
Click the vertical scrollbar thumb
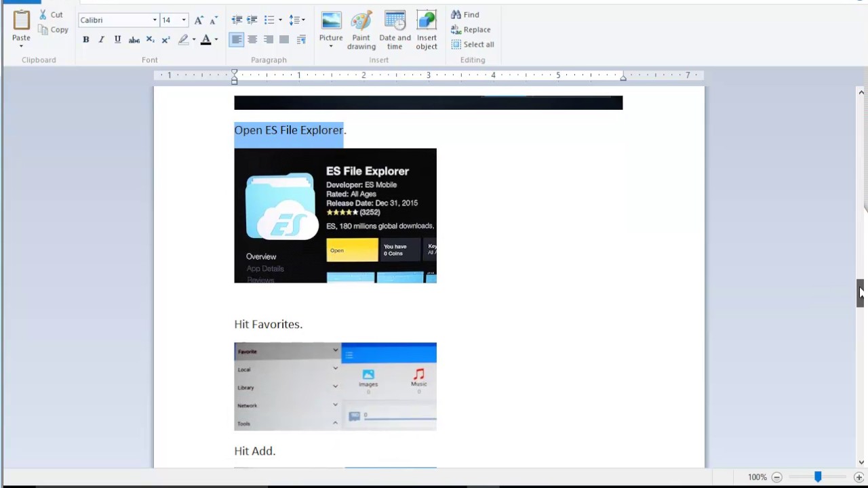click(860, 293)
